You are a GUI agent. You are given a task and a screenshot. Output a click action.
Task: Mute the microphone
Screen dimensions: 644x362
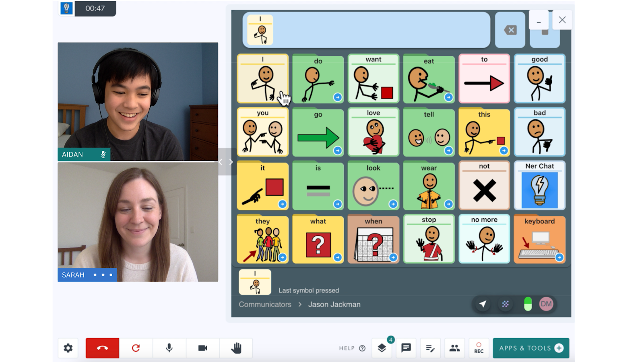point(169,348)
